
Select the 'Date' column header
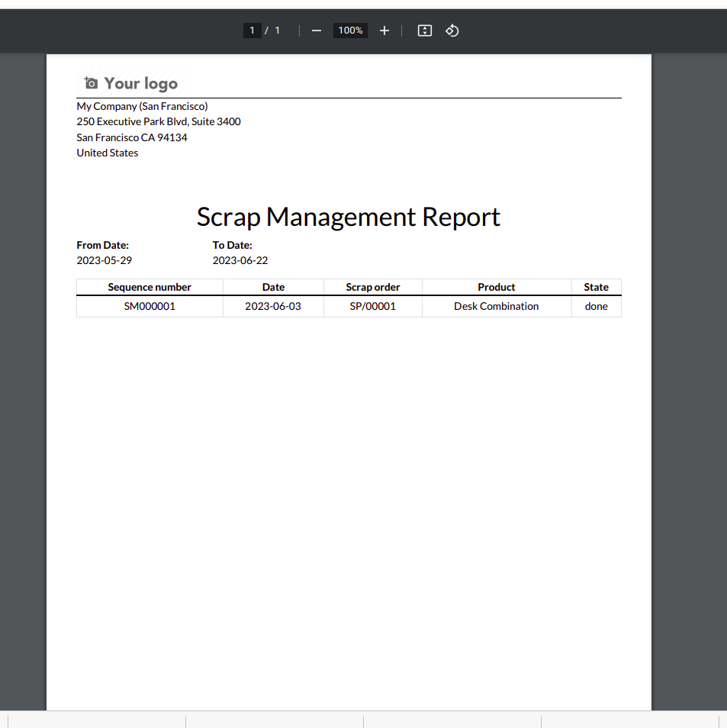[273, 287]
